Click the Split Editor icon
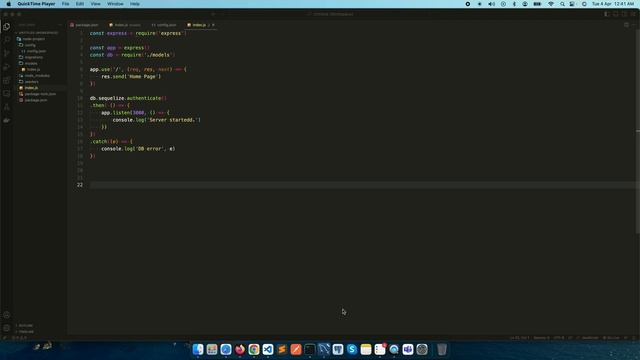This screenshot has width=640, height=360. click(x=626, y=25)
